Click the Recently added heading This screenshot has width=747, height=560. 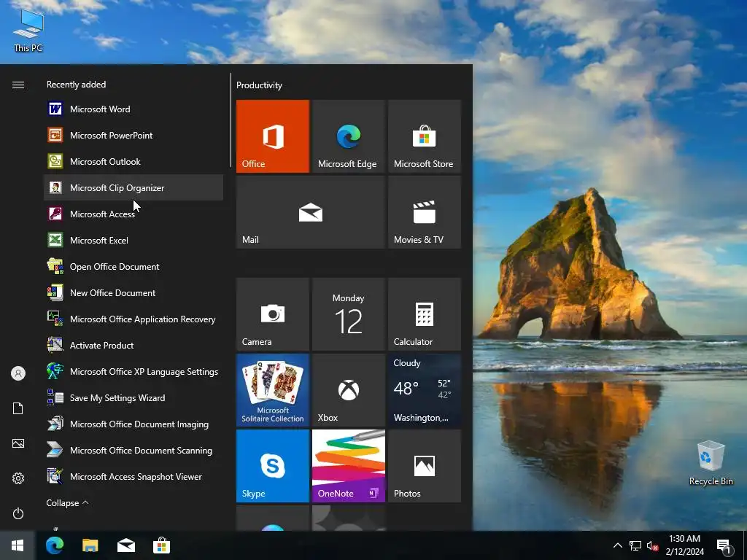(x=76, y=85)
